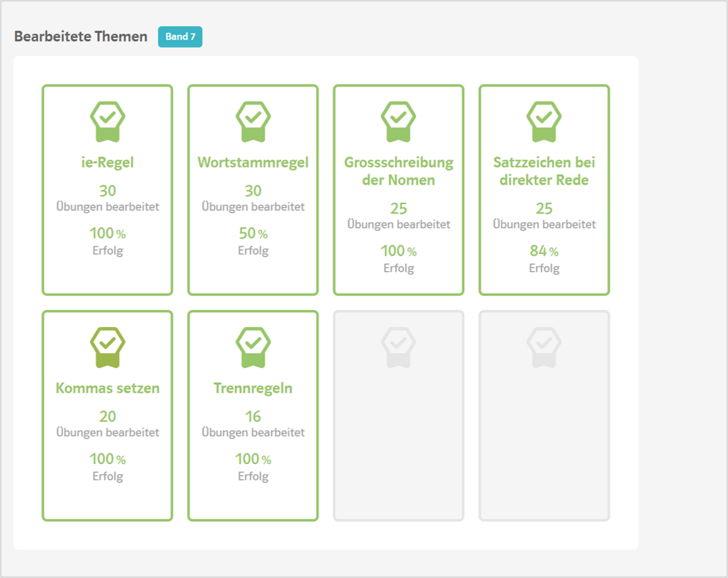
Task: Click the Wortstammregel badge icon
Action: coord(253,121)
